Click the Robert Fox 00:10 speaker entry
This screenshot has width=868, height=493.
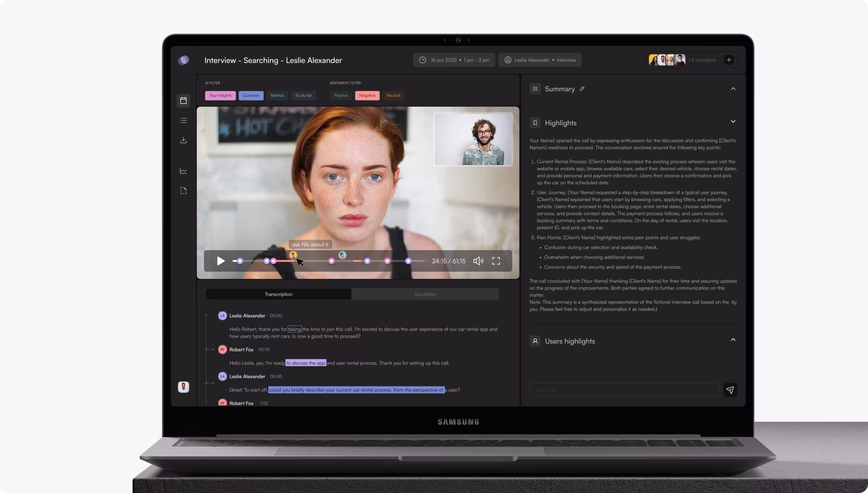[244, 349]
